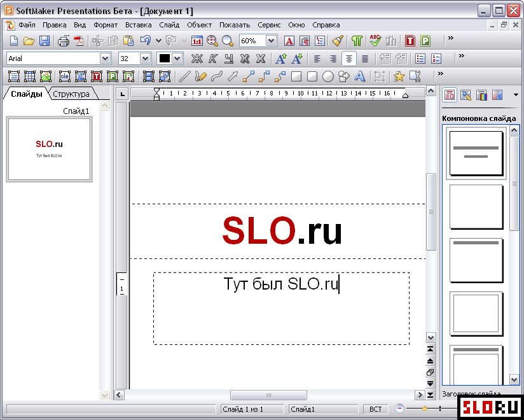Toggle the ВСТ insert mode indicator
The image size is (524, 420).
376,409
